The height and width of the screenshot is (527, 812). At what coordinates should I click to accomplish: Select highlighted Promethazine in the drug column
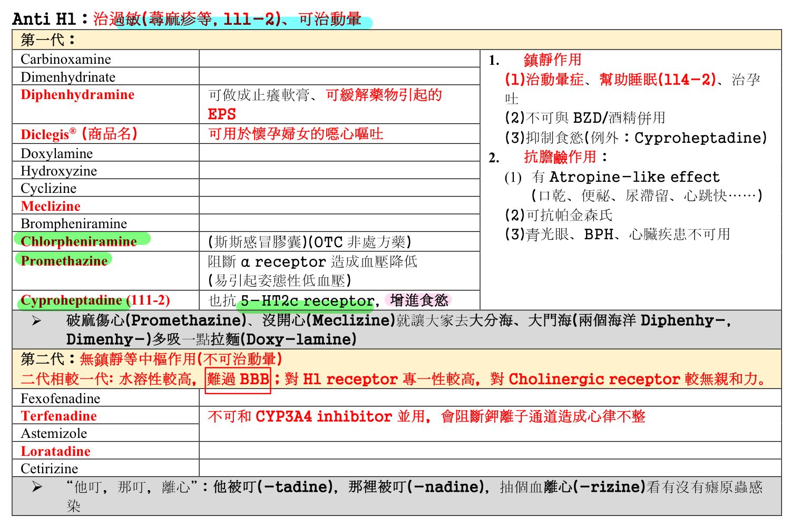pos(64,261)
